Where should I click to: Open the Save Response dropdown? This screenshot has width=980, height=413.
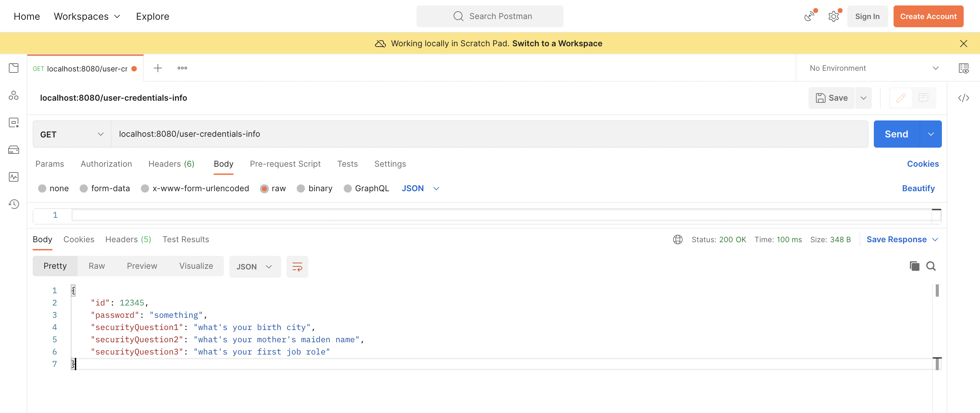tap(902, 239)
